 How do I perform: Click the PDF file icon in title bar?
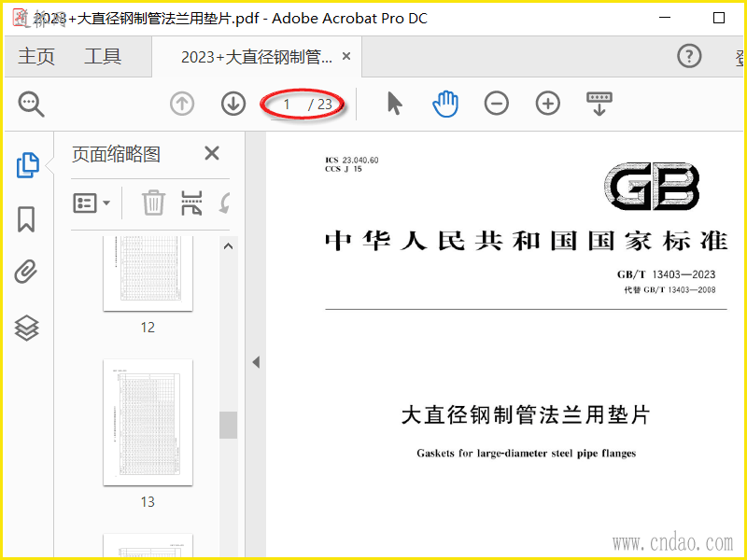(21, 18)
